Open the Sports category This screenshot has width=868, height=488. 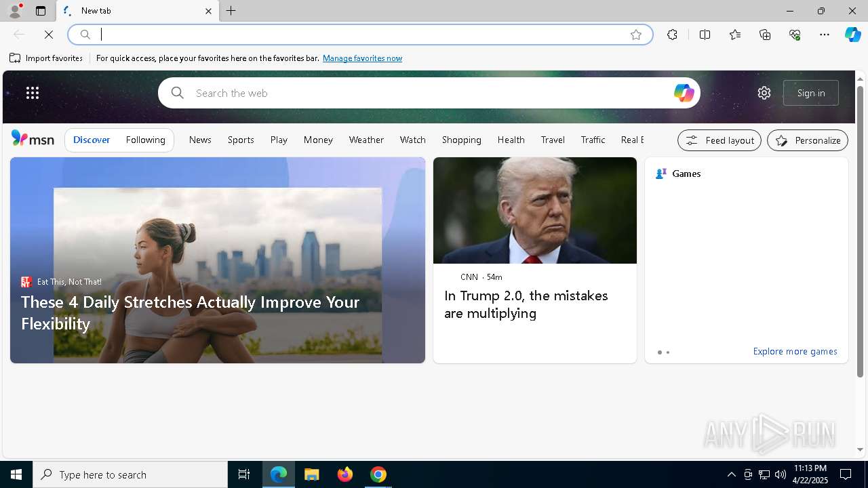click(241, 140)
